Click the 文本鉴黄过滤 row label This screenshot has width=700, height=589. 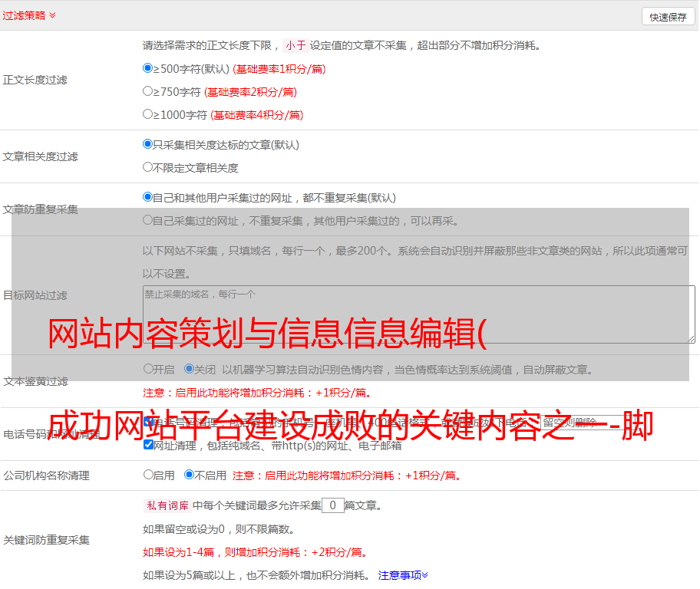(36, 381)
